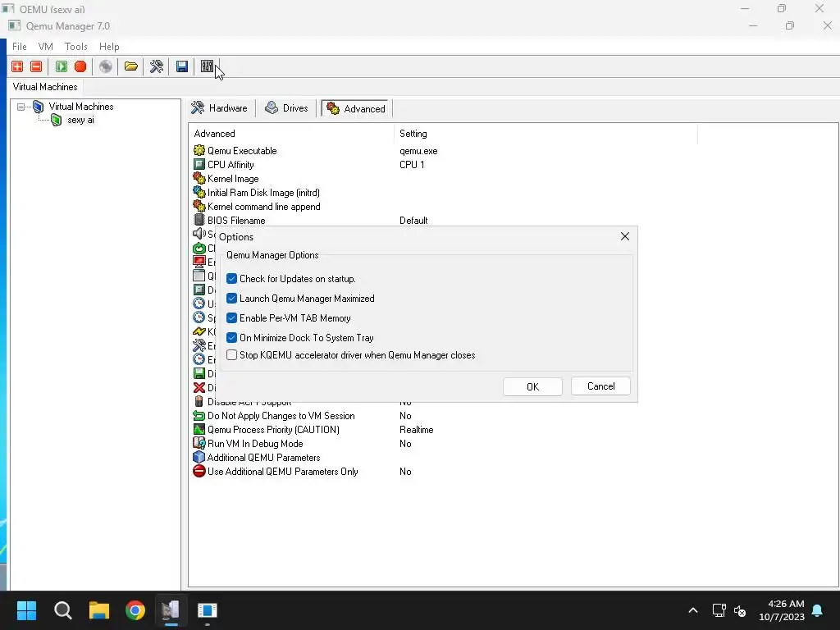This screenshot has width=840, height=630.
Task: Open the File menu
Action: click(x=20, y=47)
